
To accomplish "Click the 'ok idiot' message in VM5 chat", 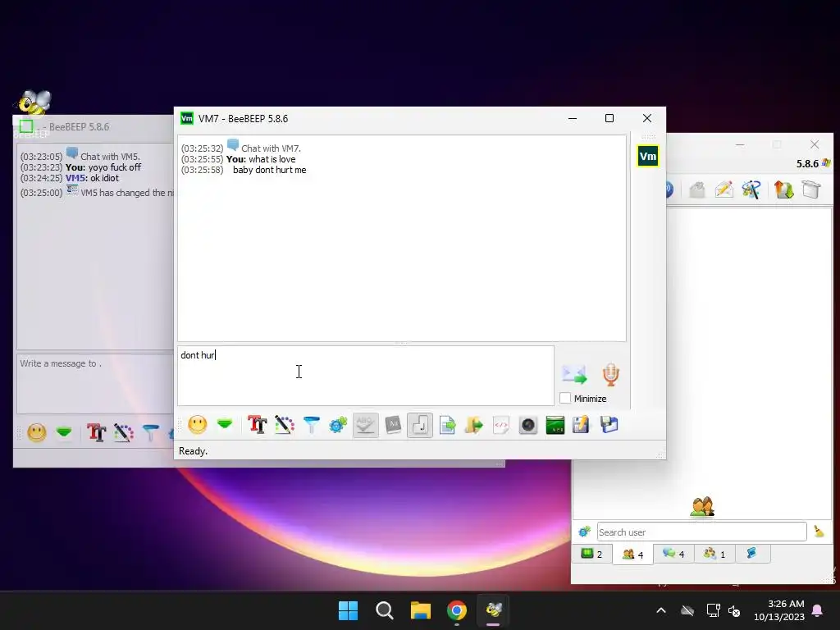I will tap(104, 178).
